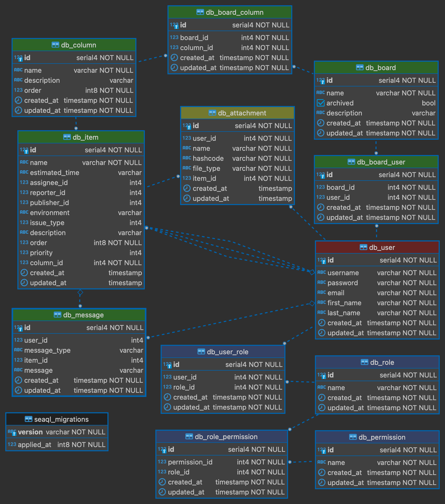Click the table icon beside db_item title
The image size is (445, 504).
[x=67, y=137]
